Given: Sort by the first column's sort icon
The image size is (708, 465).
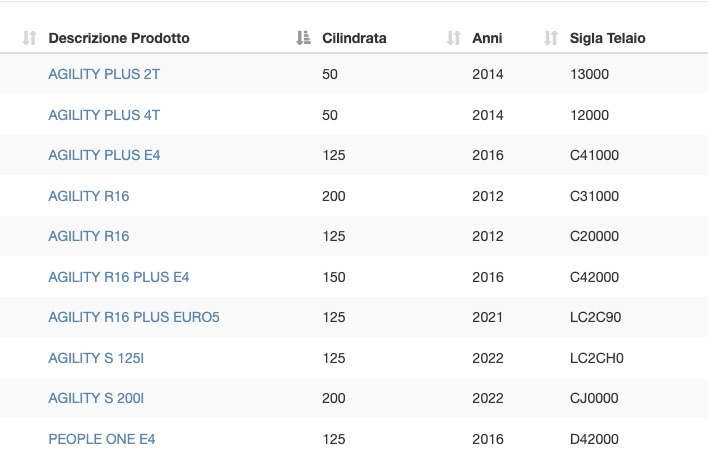Looking at the screenshot, I should pyautogui.click(x=29, y=38).
